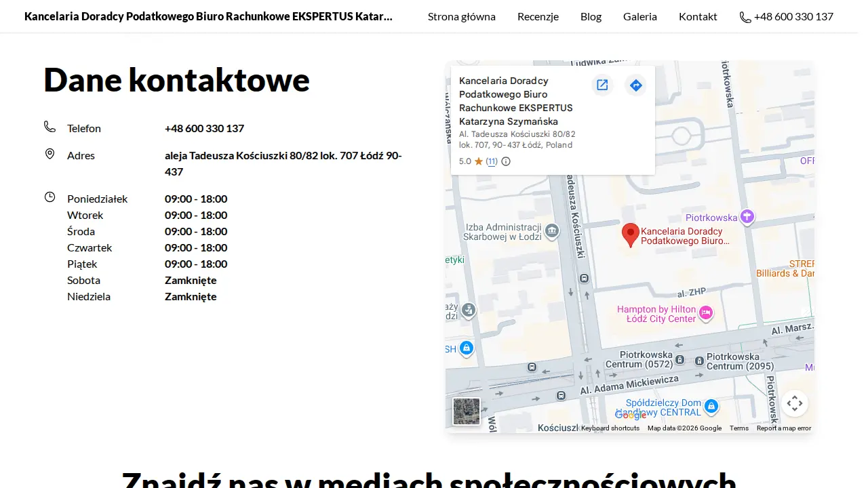The height and width of the screenshot is (488, 868).
Task: Click the phone icon beside Telefon
Action: [50, 127]
